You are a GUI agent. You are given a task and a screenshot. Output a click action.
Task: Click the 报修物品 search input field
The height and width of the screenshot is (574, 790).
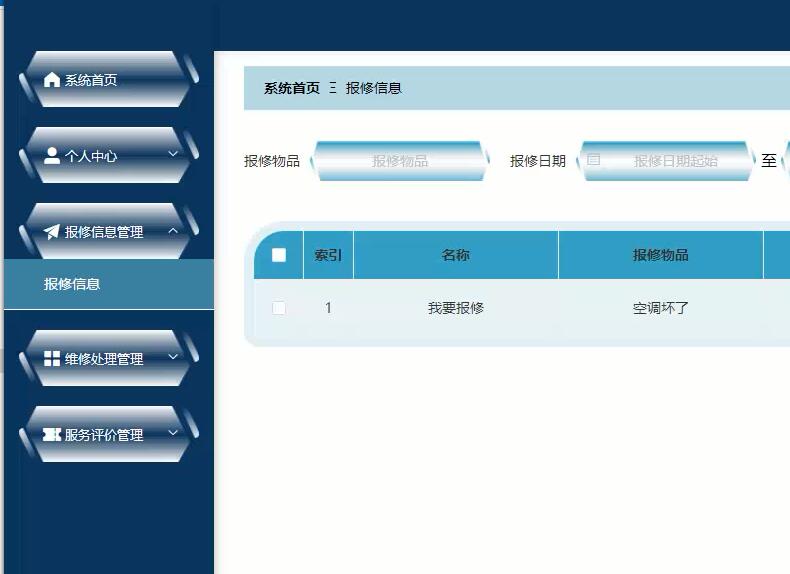(x=400, y=161)
